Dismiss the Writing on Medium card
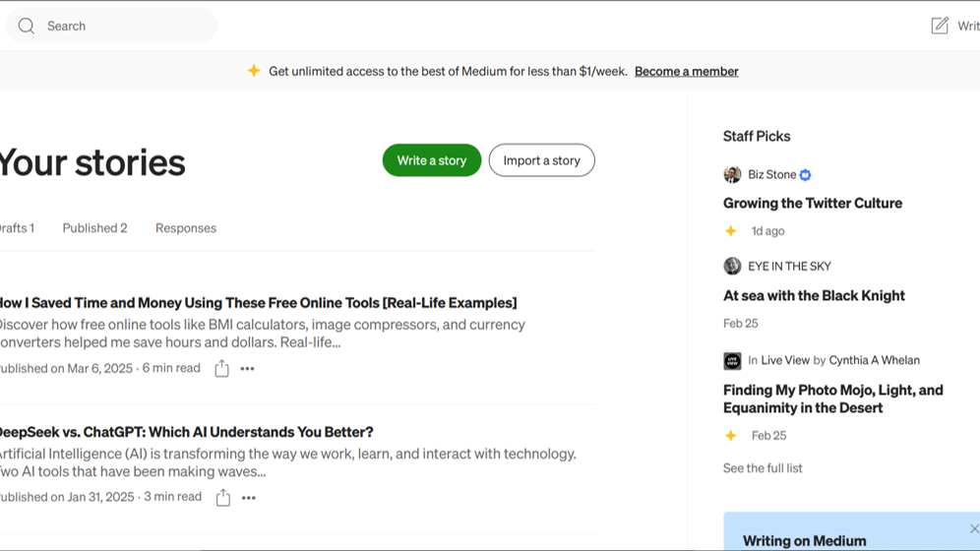This screenshot has height=551, width=980. 974,528
